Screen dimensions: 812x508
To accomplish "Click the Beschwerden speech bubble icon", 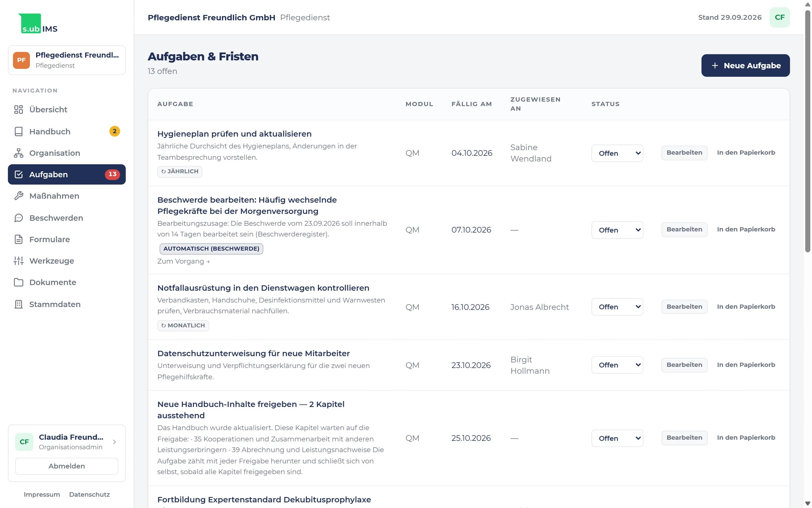I will 18,218.
